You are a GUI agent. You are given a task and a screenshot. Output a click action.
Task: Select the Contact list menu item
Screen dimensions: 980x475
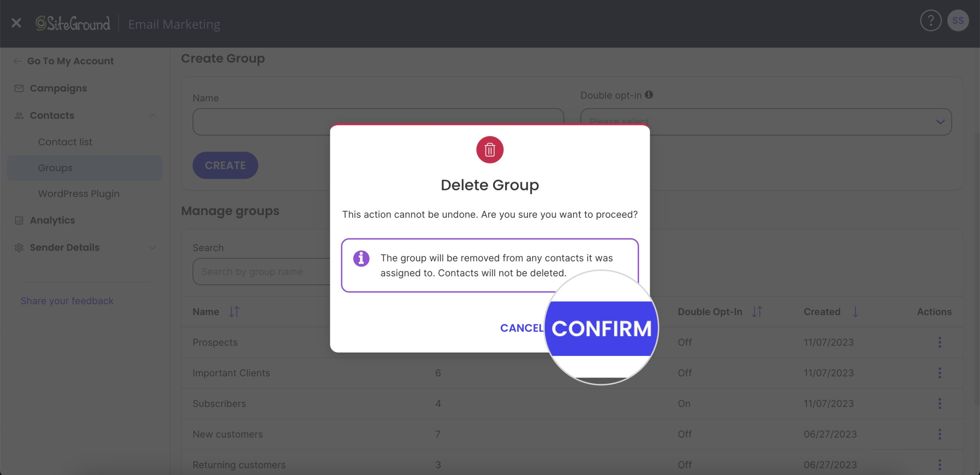coord(64,141)
